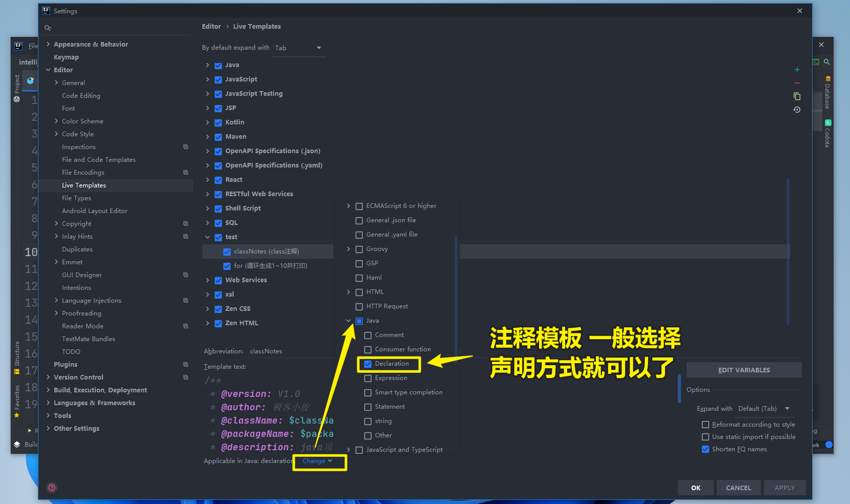Click search everywhere icon in IDE window
The image size is (850, 504).
tap(826, 62)
